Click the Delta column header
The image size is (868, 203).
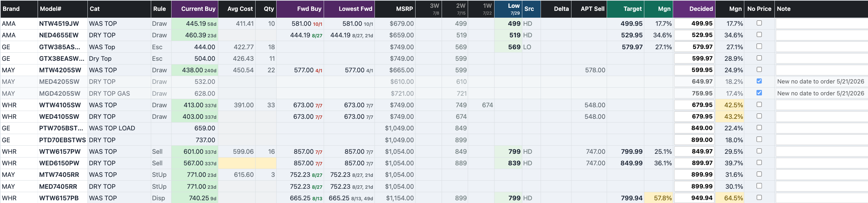click(556, 9)
